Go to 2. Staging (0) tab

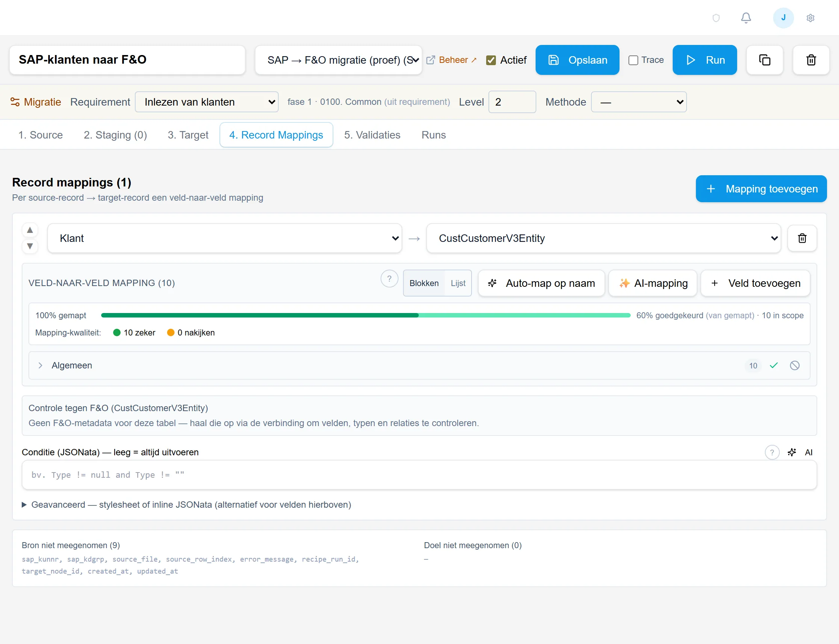point(115,135)
